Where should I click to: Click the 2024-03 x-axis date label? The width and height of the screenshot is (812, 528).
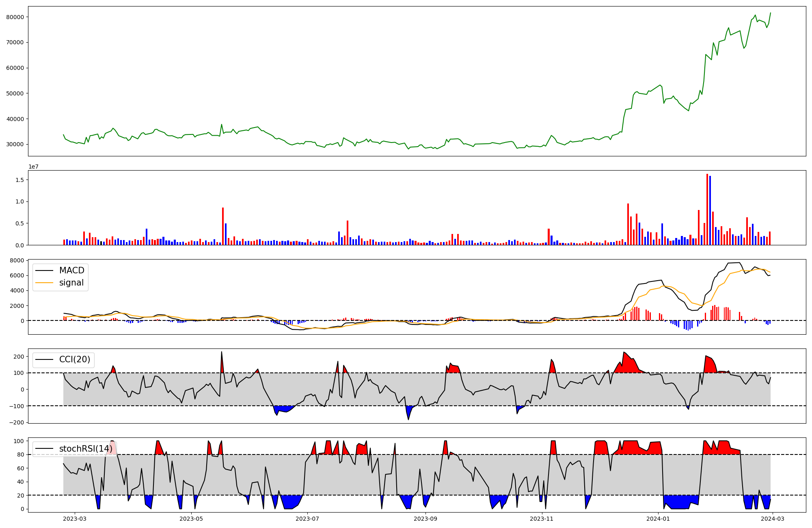coord(772,519)
